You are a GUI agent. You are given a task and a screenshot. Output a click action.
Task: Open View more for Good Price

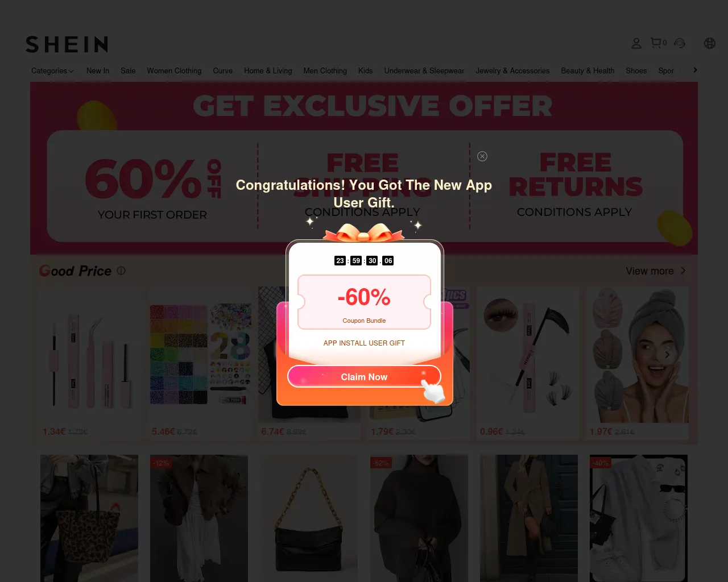656,271
